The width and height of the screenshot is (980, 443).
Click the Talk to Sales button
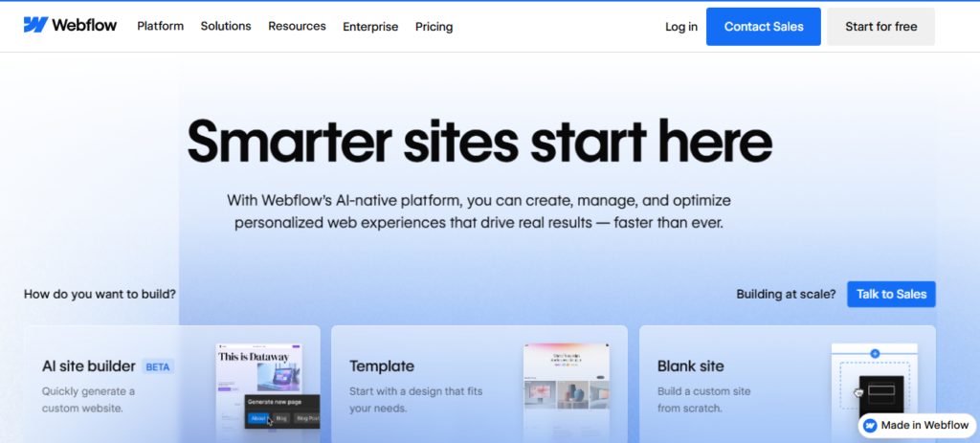coord(891,295)
